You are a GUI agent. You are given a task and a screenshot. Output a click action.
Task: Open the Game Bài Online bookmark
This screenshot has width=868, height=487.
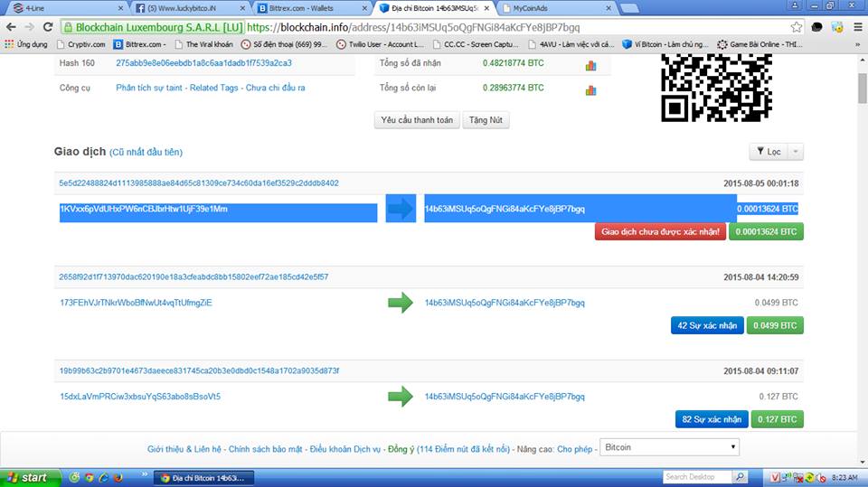(x=760, y=44)
